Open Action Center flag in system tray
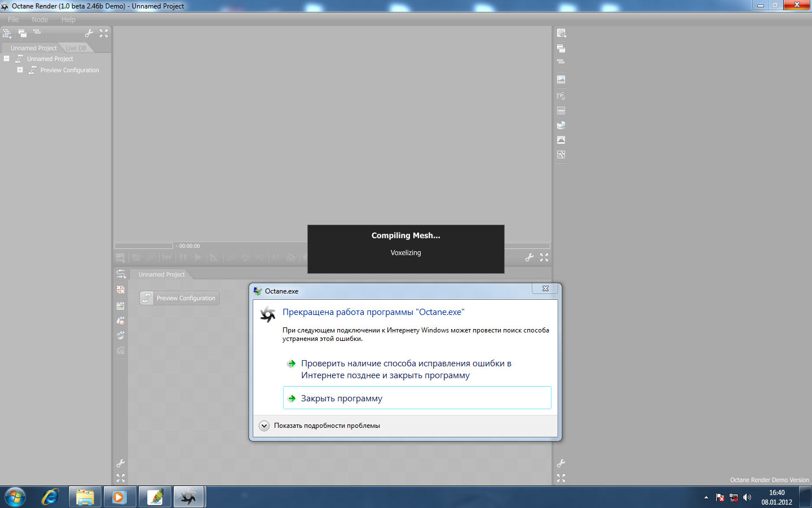Image resolution: width=812 pixels, height=508 pixels. tap(720, 497)
